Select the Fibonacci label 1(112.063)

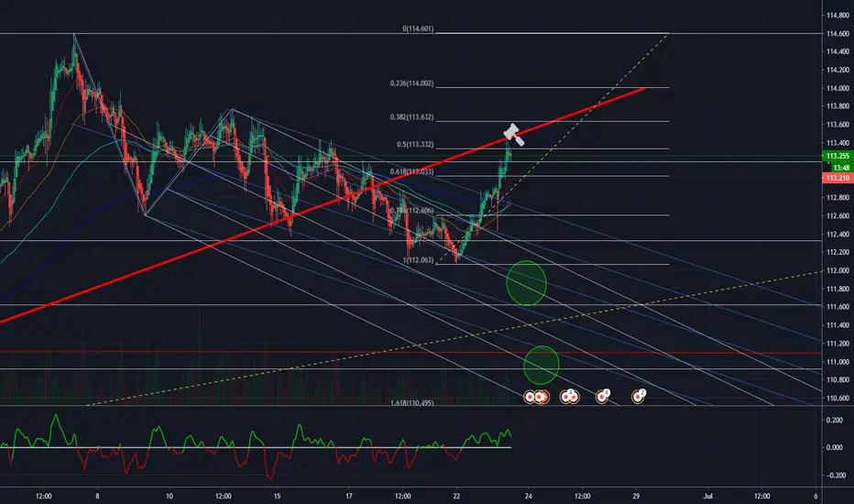[418, 260]
